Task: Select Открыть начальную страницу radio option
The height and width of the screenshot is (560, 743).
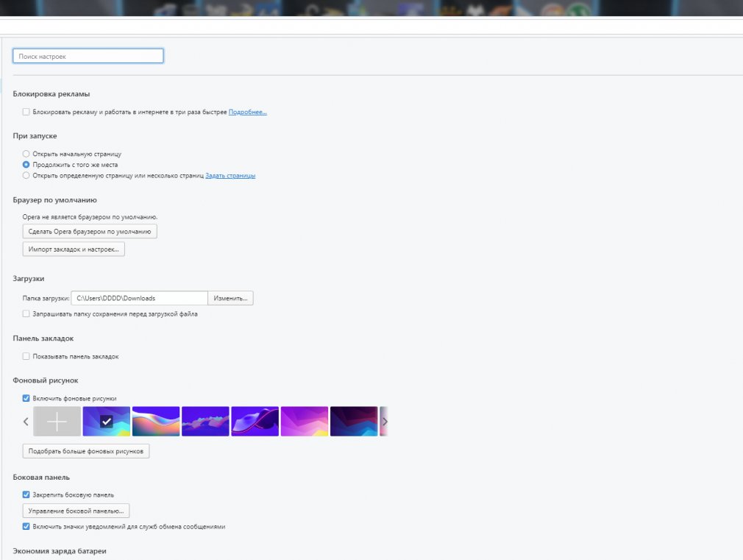Action: click(26, 154)
